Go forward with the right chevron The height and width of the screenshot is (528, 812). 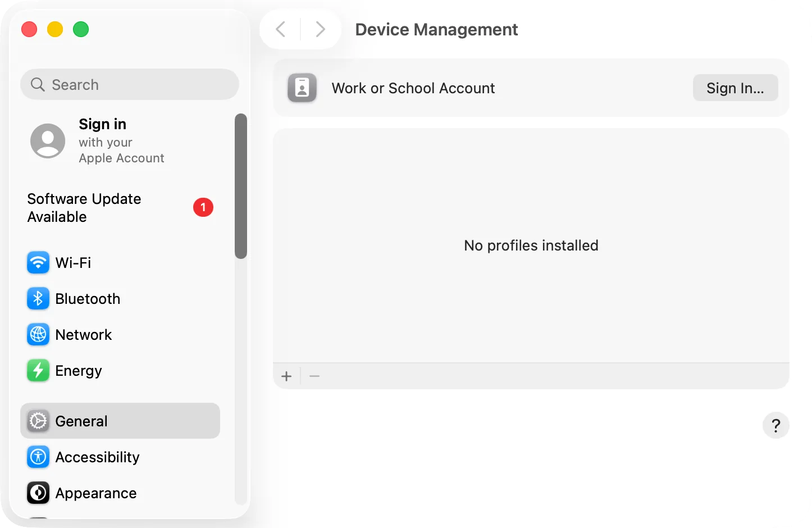(320, 29)
